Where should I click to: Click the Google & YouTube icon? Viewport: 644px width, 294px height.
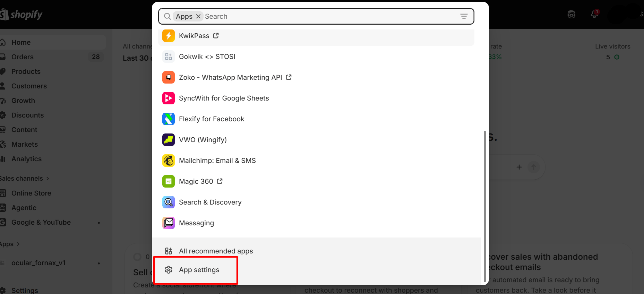[3, 222]
